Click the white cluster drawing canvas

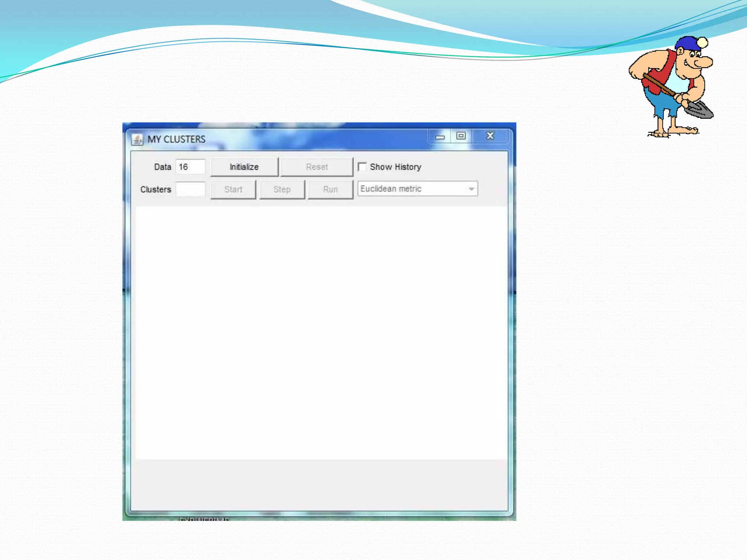click(x=321, y=332)
